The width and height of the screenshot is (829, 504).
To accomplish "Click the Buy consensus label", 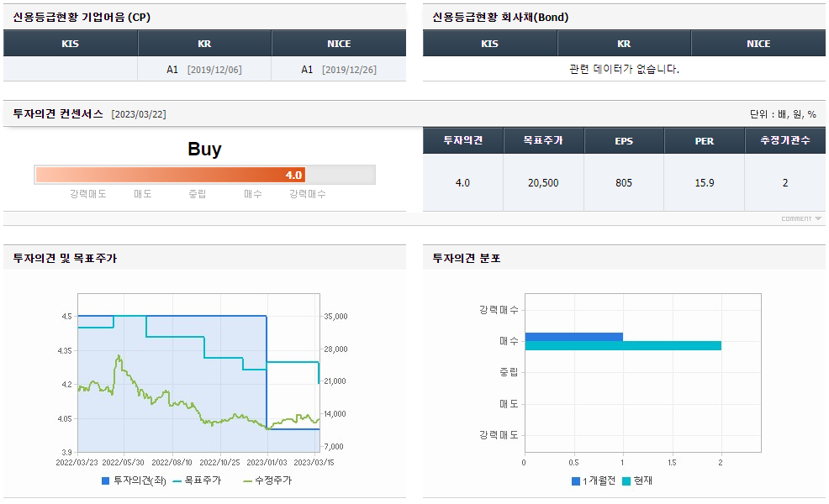I will (x=204, y=149).
